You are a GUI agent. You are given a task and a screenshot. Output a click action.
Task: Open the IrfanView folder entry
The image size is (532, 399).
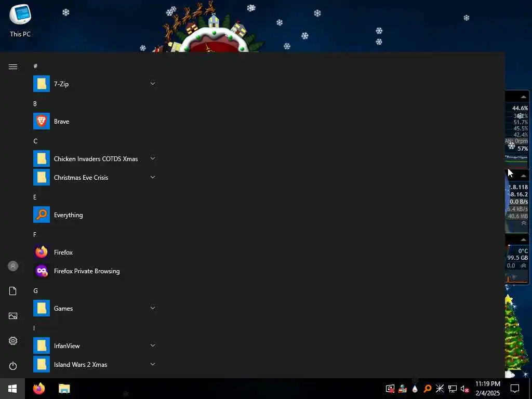point(95,345)
